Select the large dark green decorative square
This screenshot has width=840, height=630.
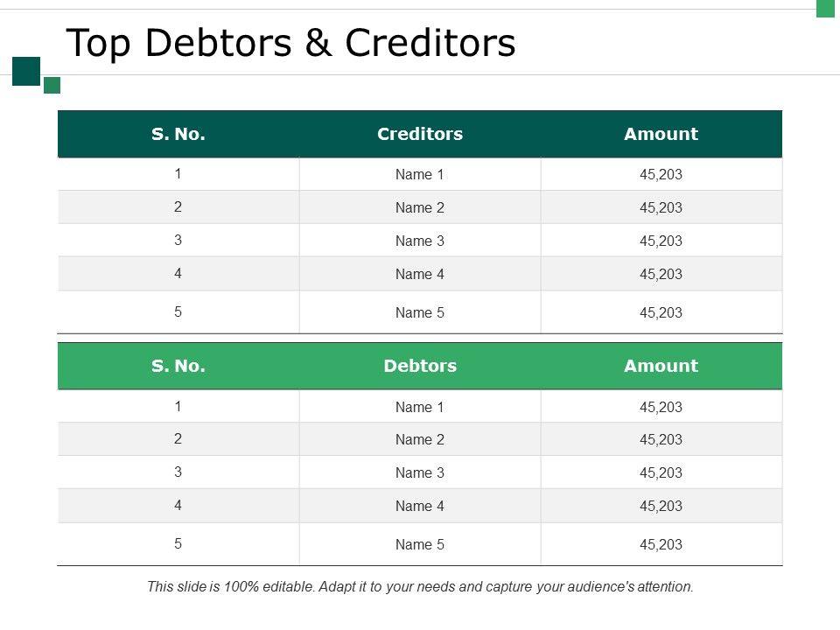(x=26, y=71)
